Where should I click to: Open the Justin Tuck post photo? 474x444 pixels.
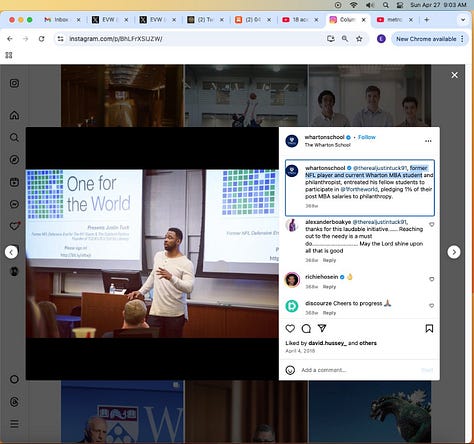[152, 253]
